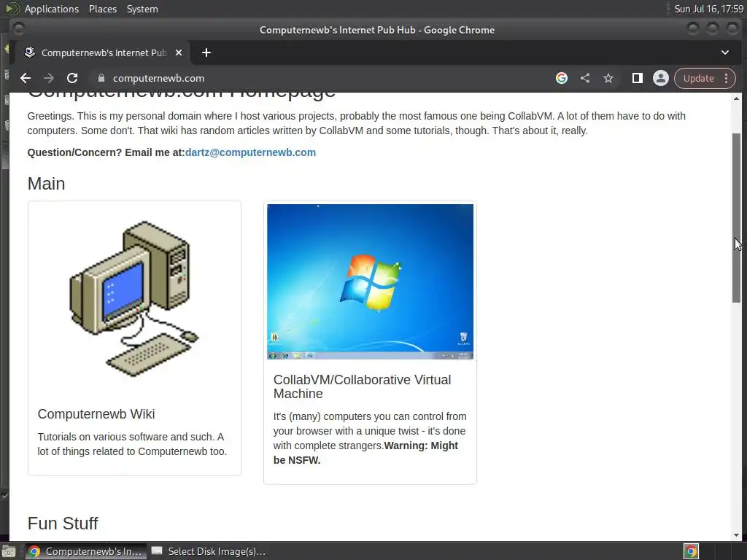Expand the tab search dropdown arrow

pos(725,52)
